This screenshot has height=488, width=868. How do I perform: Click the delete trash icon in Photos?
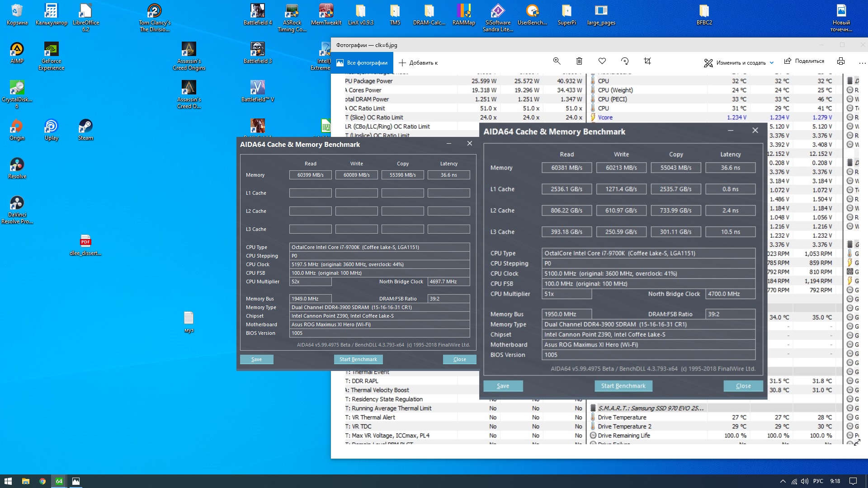click(x=579, y=61)
